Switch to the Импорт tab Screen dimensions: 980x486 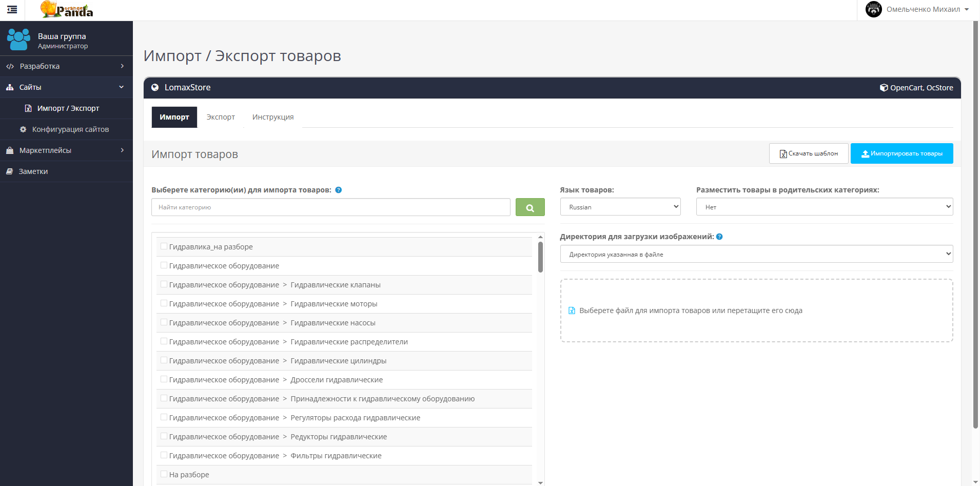click(174, 117)
